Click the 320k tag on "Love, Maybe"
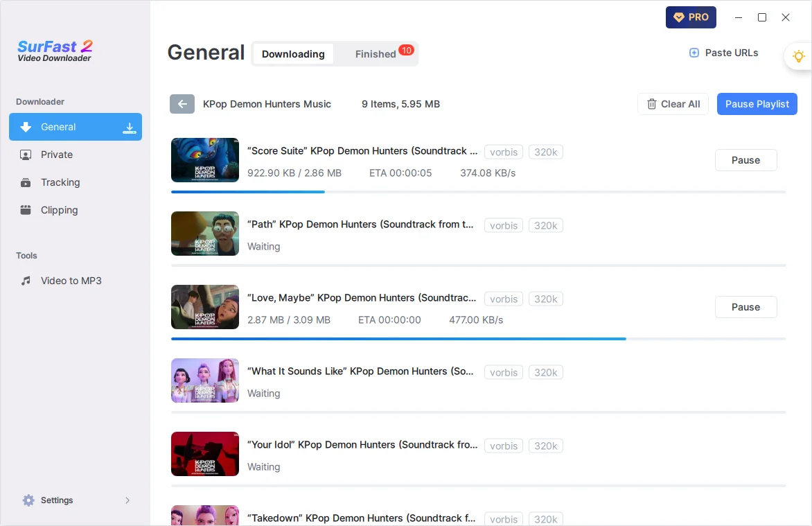This screenshot has width=812, height=526. click(546, 299)
